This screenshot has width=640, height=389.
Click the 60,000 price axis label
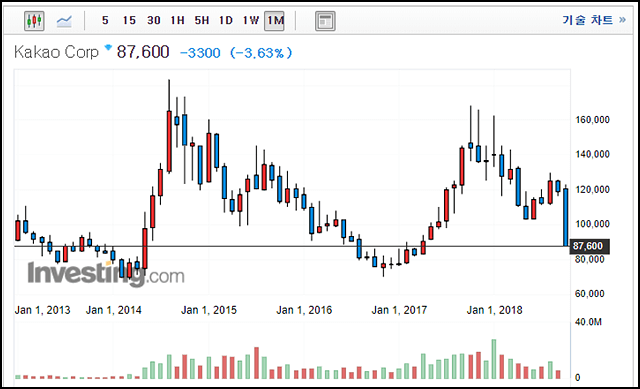point(589,294)
